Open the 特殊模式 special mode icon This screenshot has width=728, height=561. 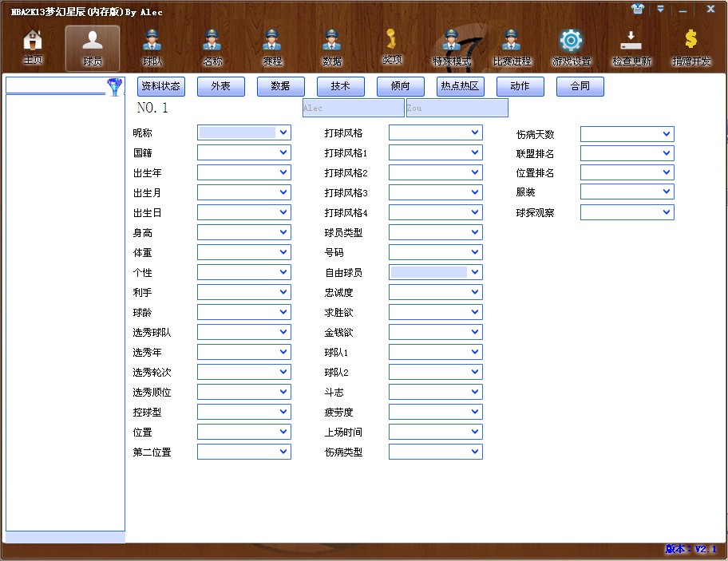[x=452, y=47]
